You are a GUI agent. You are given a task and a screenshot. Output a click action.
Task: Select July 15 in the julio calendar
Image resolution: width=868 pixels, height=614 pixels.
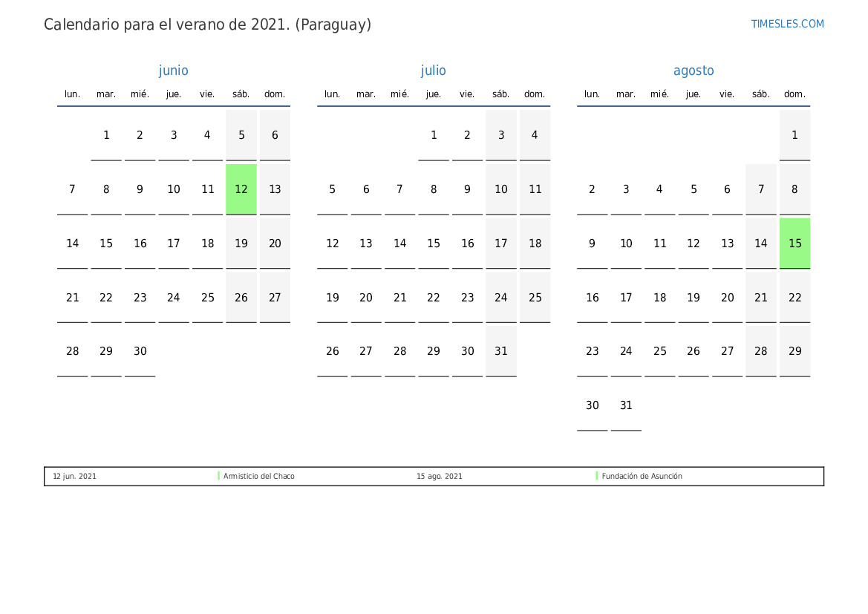434,244
